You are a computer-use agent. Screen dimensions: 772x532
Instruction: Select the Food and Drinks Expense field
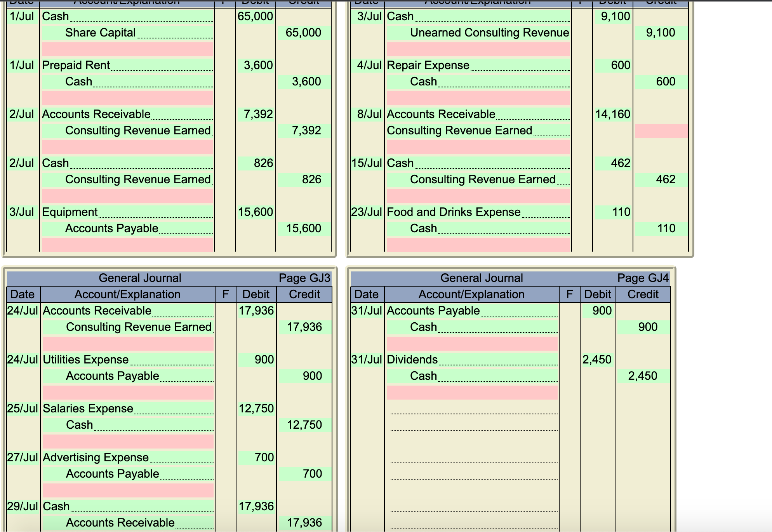(x=478, y=212)
